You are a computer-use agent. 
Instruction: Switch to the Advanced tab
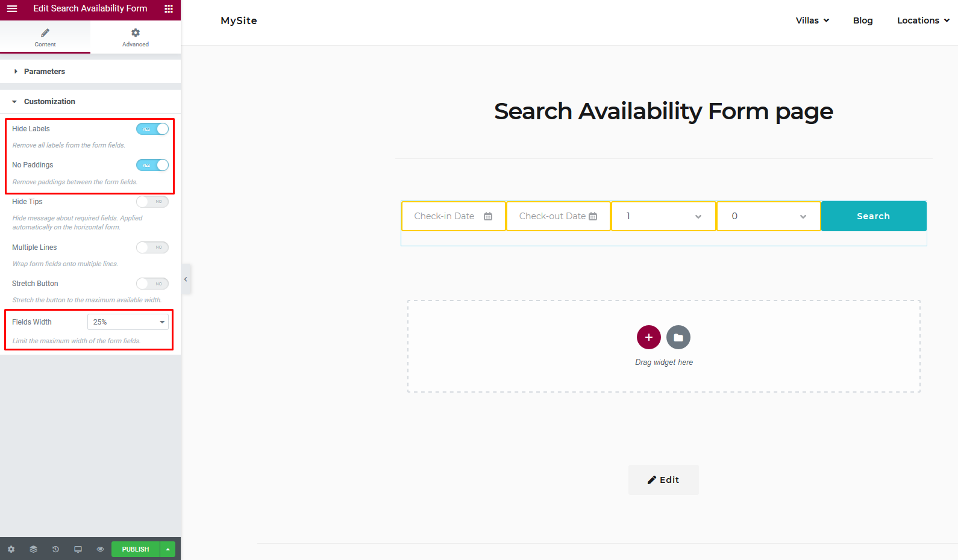pos(136,37)
